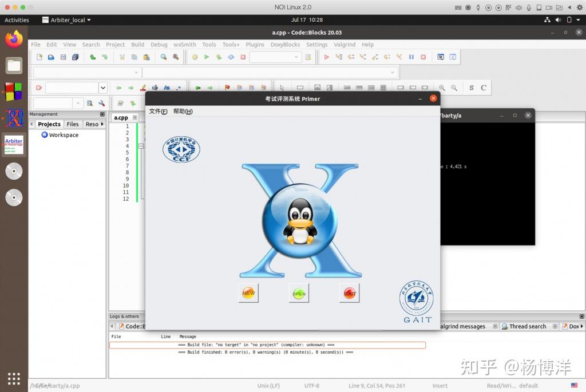Launch Firefox from the dock

[14, 39]
